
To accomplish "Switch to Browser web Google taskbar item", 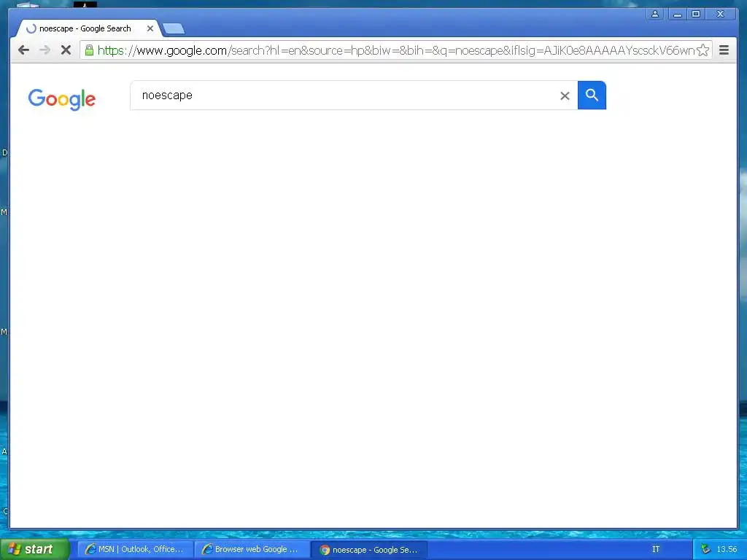I will 252,549.
